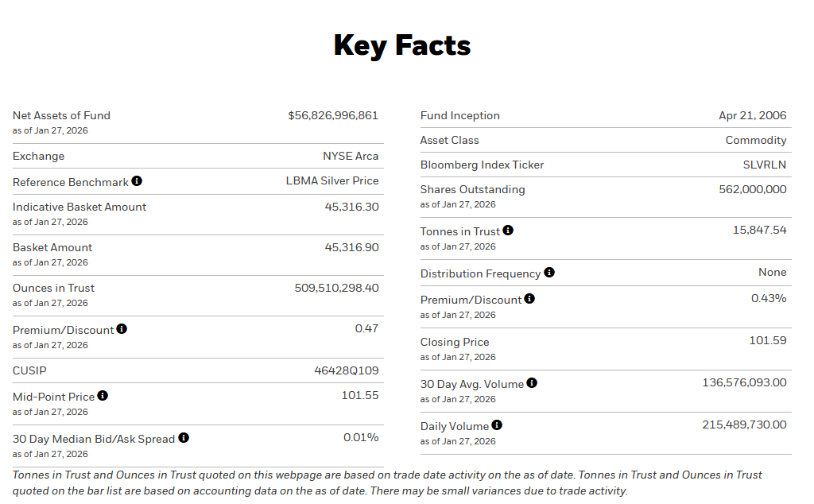Click the Distribution Frequency info icon
Viewport: 814px width, 504px height.
point(549,272)
